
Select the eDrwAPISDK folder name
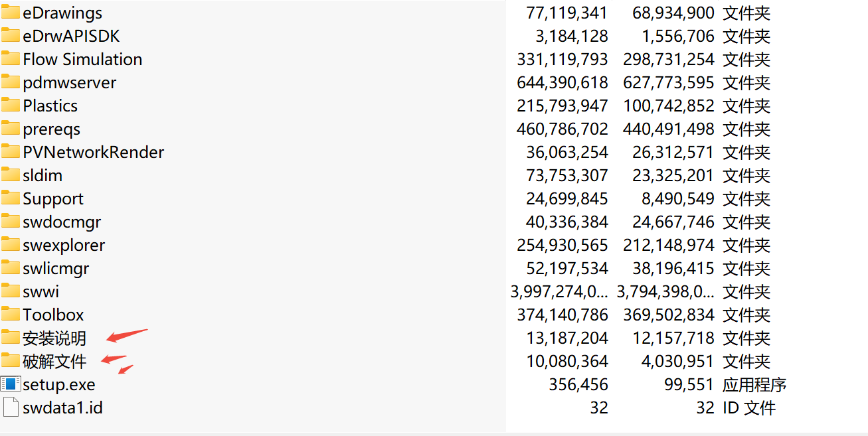pyautogui.click(x=71, y=36)
